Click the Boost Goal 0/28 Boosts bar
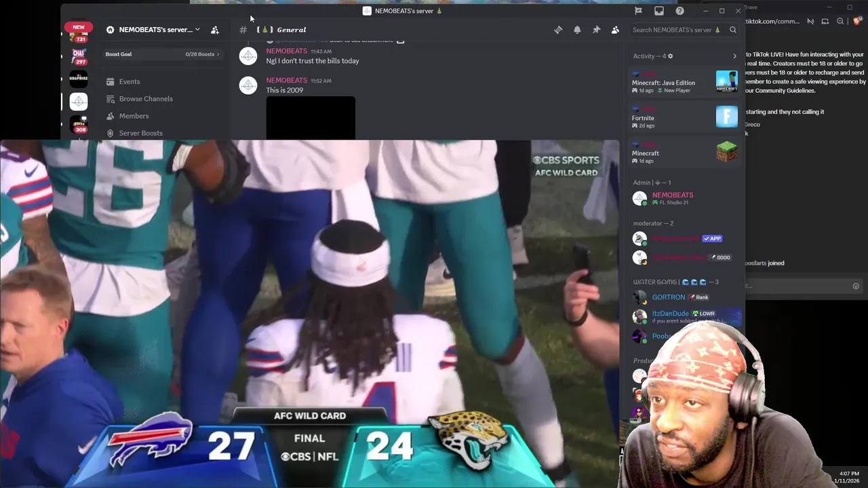868x488 pixels. tap(163, 54)
